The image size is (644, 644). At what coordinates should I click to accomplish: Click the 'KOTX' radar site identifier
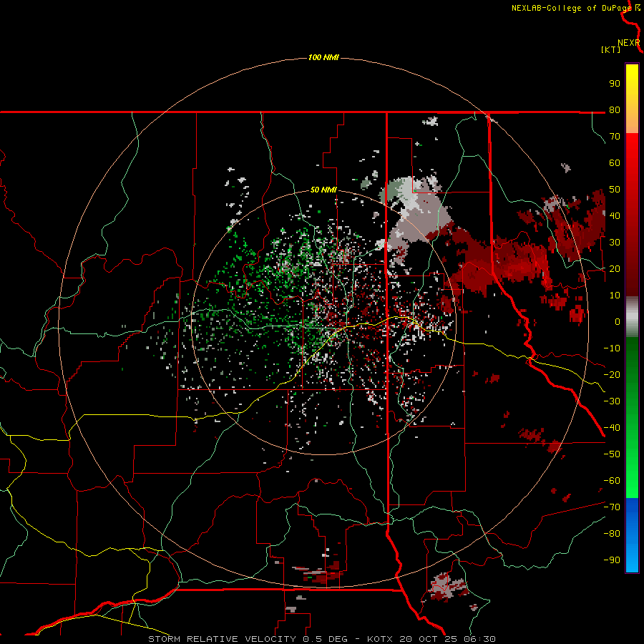[x=381, y=639]
